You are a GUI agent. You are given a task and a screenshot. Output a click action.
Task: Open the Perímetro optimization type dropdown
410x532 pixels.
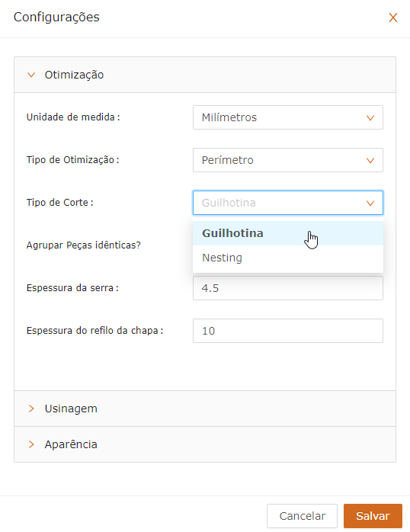tap(288, 160)
